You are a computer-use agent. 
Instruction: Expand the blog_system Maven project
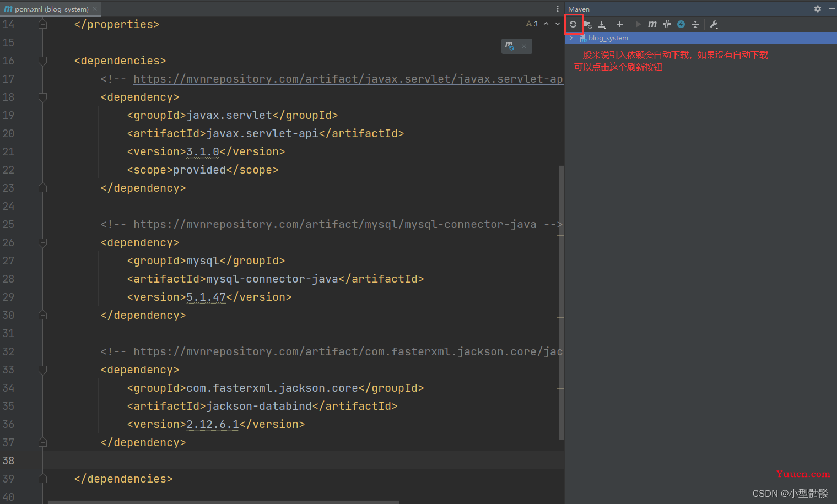(571, 38)
